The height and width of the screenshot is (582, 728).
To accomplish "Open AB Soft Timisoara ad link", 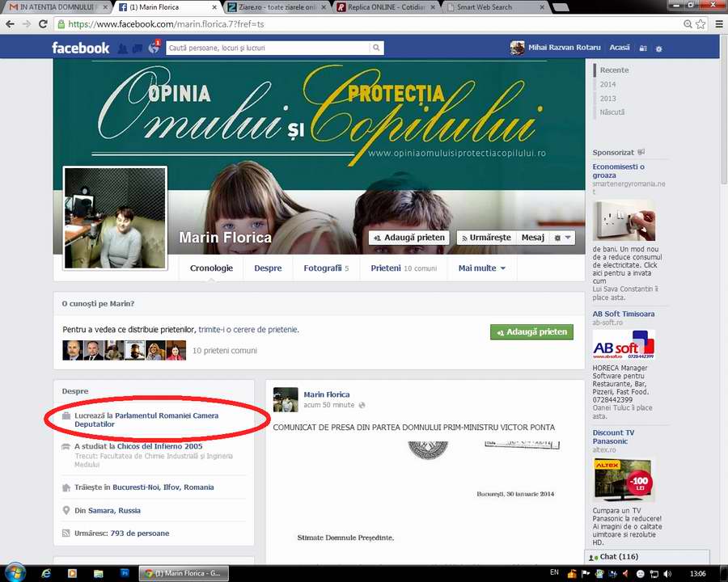I will (623, 314).
